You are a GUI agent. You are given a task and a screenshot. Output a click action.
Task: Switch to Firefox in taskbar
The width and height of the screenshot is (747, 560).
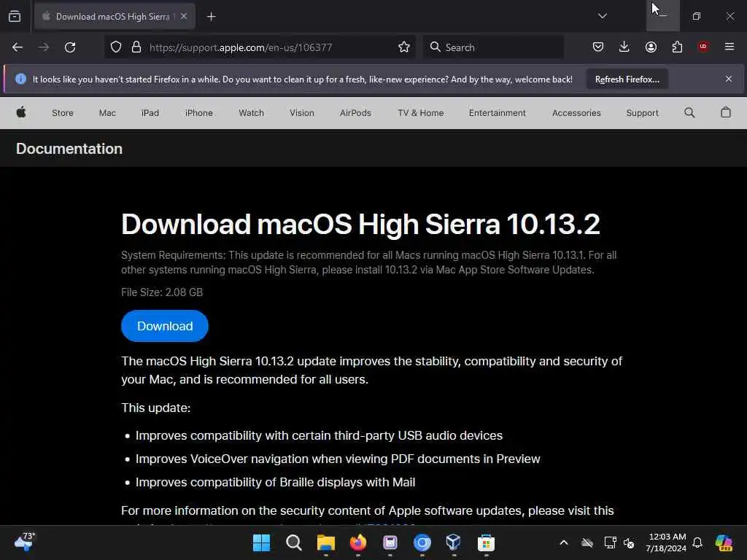[x=357, y=542]
